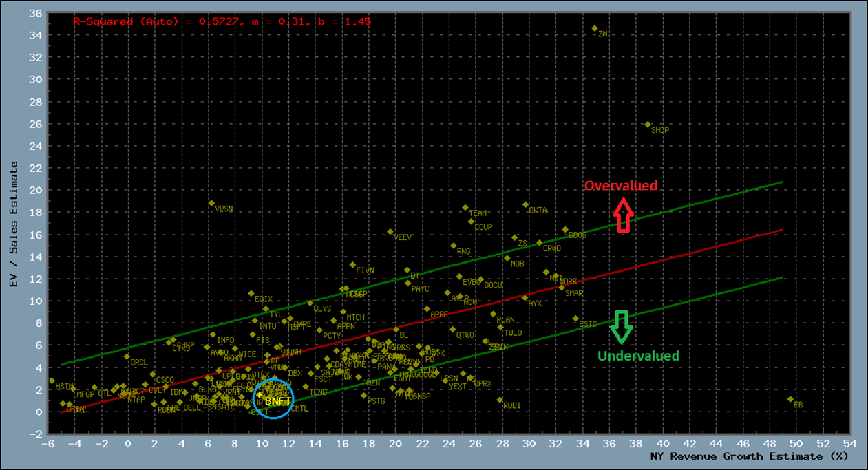868x470 pixels.
Task: Click the "PSTG" ticker label
Action: (x=377, y=401)
